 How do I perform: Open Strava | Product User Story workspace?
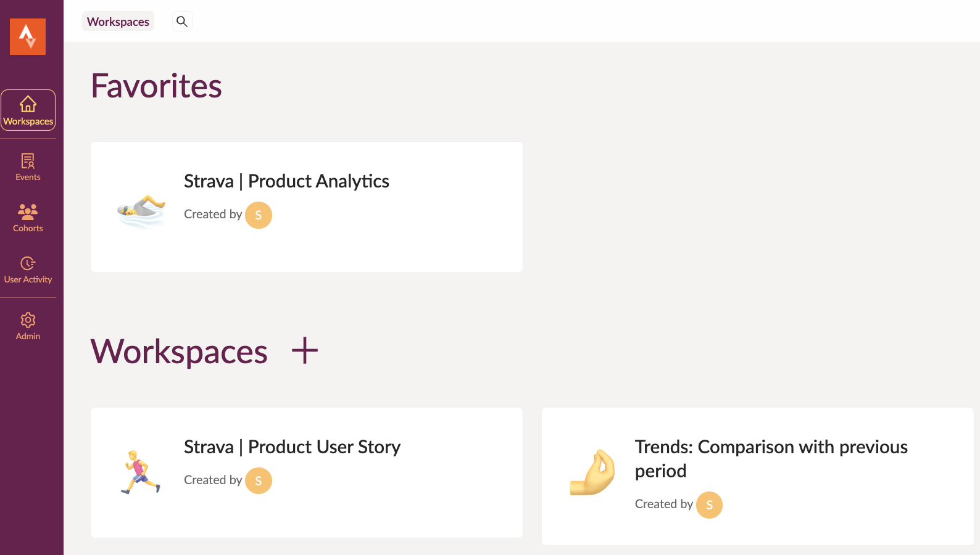(292, 447)
